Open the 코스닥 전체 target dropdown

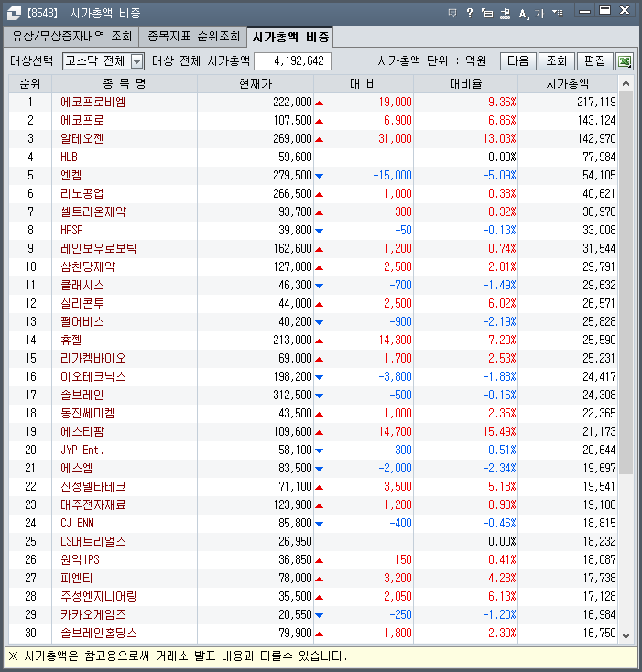pos(136,61)
